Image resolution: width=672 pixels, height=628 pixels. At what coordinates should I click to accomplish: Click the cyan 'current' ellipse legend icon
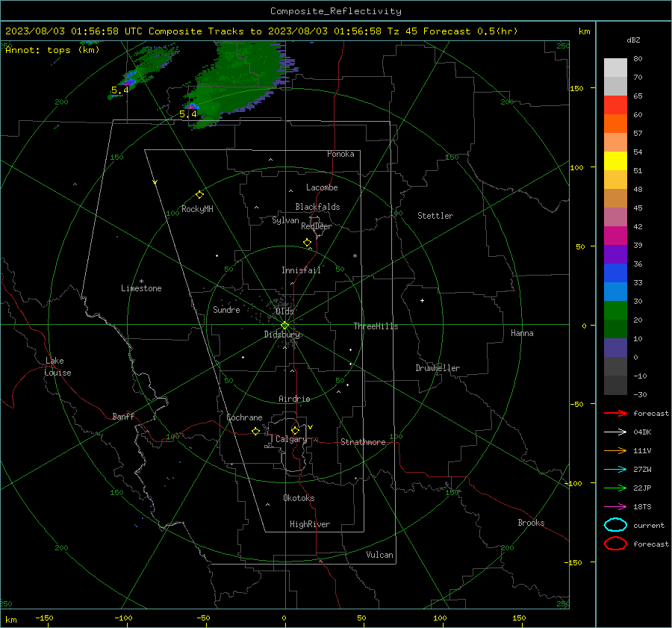615,525
